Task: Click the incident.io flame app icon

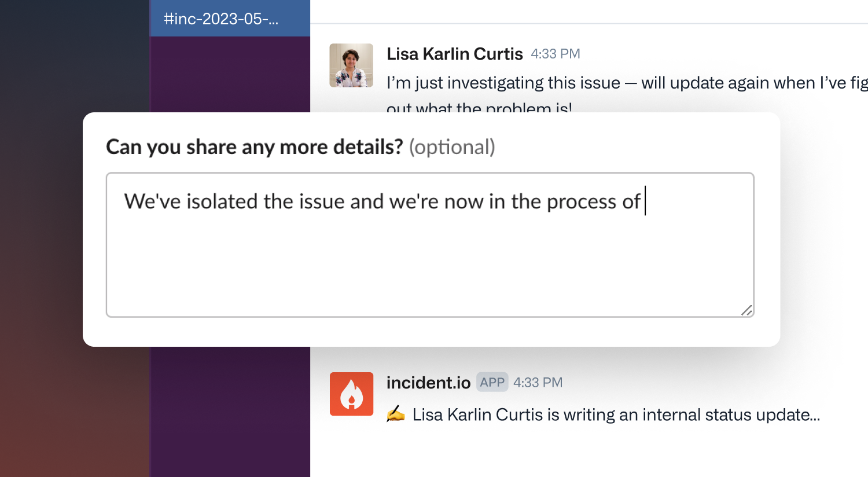Action: 351,394
